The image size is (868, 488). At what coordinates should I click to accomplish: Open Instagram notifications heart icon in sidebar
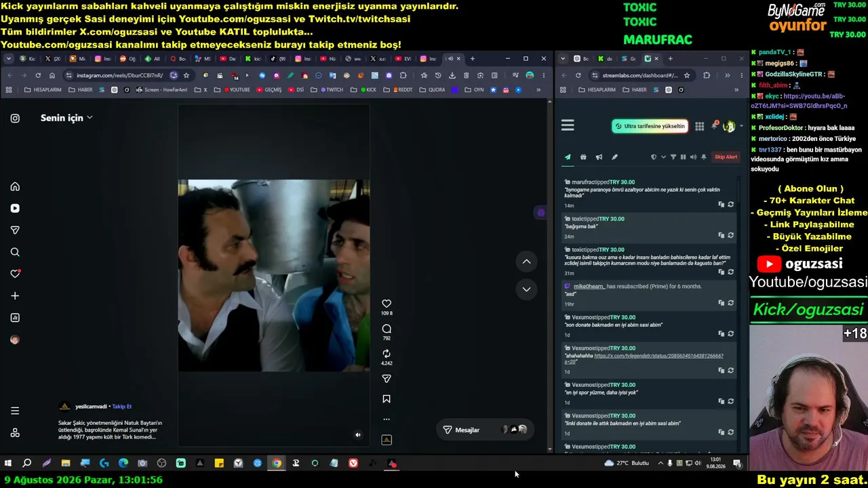15,274
